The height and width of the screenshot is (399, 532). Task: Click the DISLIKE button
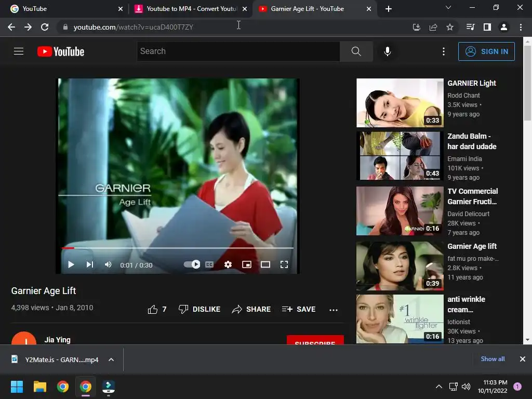pos(199,309)
